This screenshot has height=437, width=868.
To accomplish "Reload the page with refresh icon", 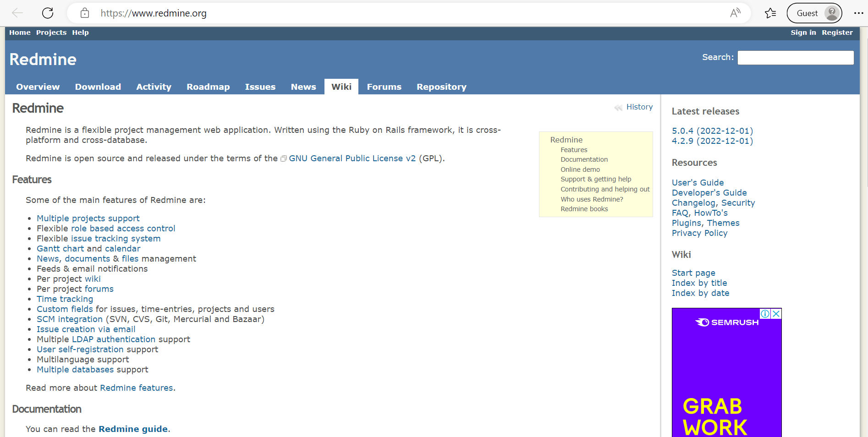I will click(48, 13).
